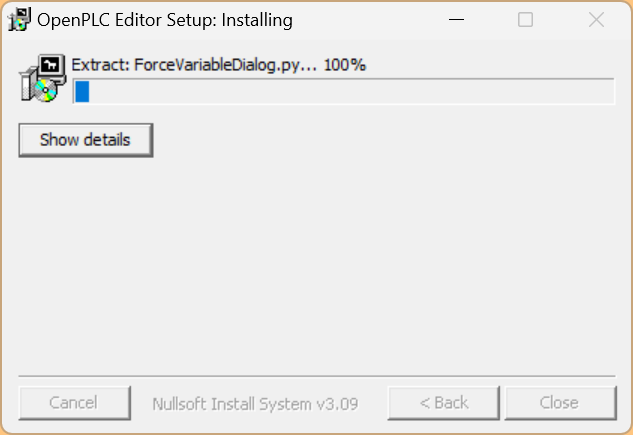Click the window title 'OpenPLC Editor Setup: Installing'
Screen dimensions: 633x435
coord(165,19)
